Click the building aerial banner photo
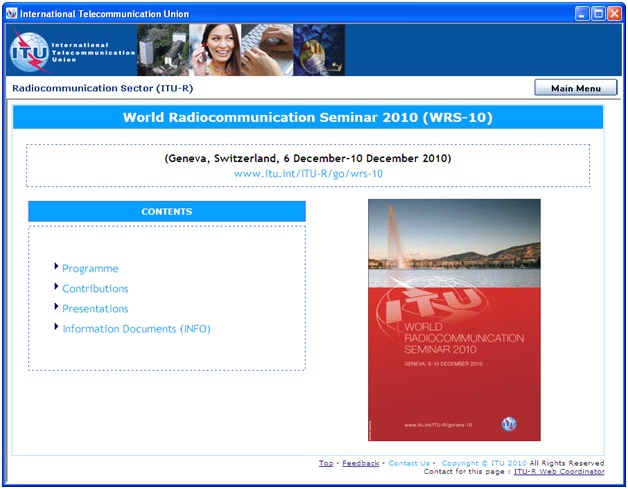Screen dimensions: 628x489 point(163,50)
